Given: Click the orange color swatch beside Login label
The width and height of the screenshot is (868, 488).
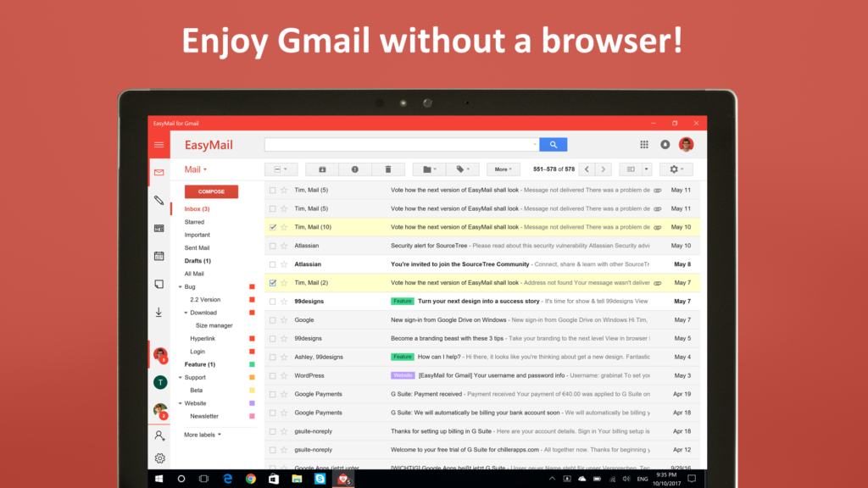Looking at the screenshot, I should tap(251, 351).
